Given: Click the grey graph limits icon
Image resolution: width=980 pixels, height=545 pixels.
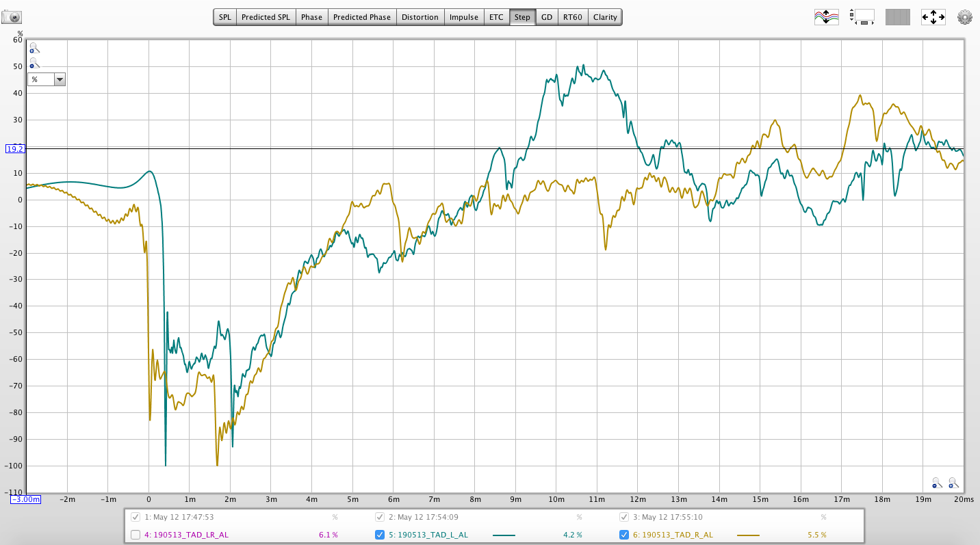Looking at the screenshot, I should pos(897,17).
